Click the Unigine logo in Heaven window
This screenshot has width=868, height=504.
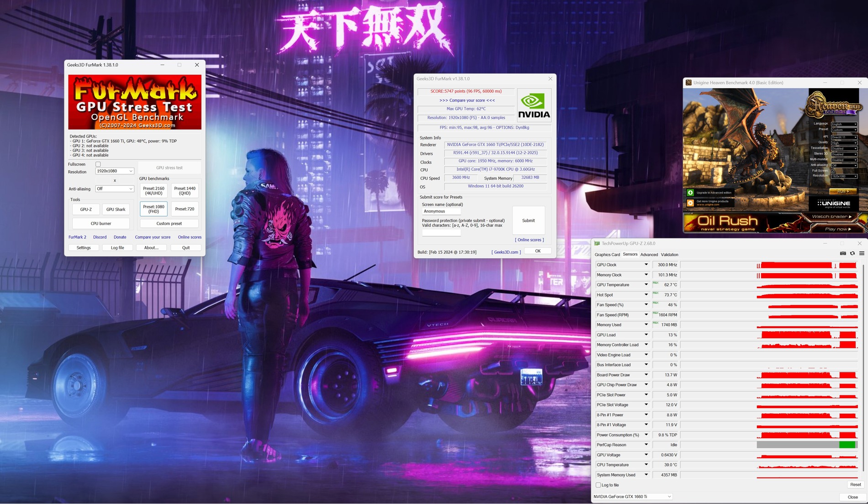[834, 203]
